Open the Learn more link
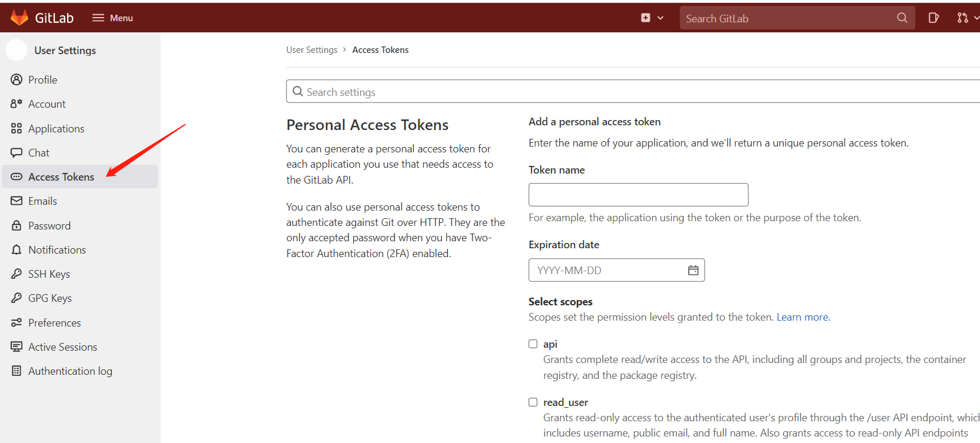980x443 pixels. coord(802,317)
